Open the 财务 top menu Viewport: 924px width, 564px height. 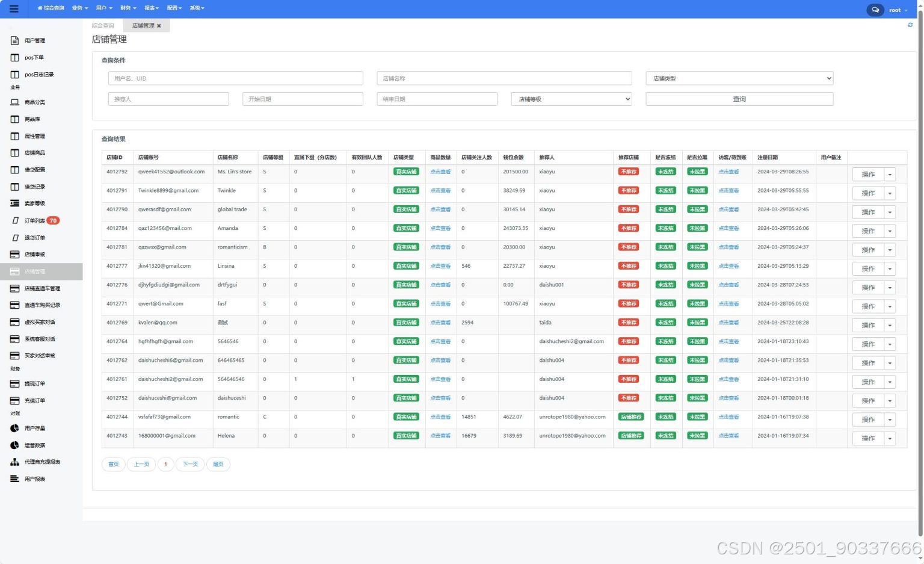point(128,8)
